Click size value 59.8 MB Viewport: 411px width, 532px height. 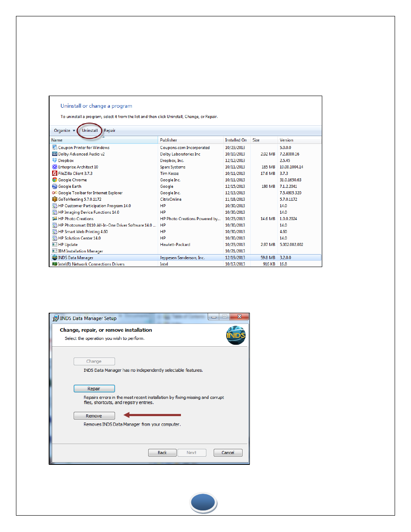(268, 258)
